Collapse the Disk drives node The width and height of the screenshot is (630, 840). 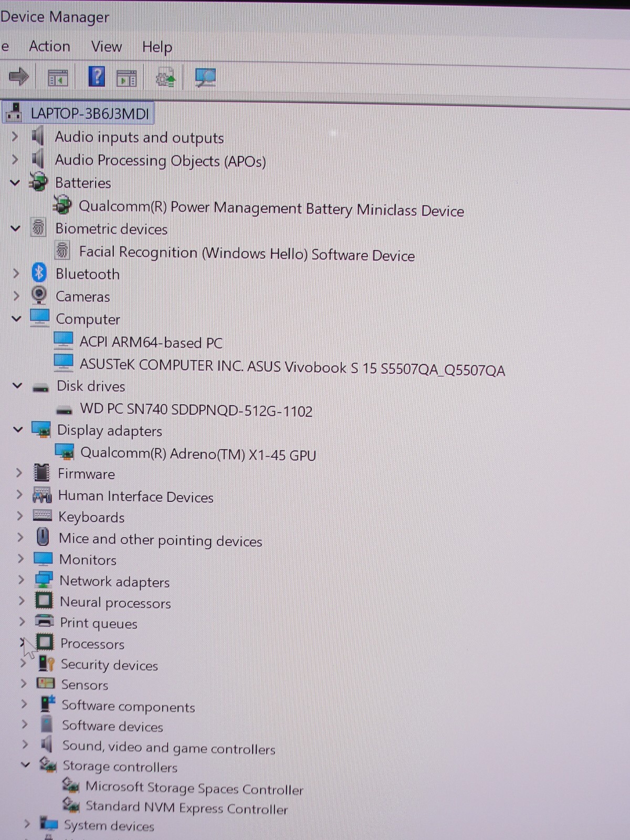point(17,385)
